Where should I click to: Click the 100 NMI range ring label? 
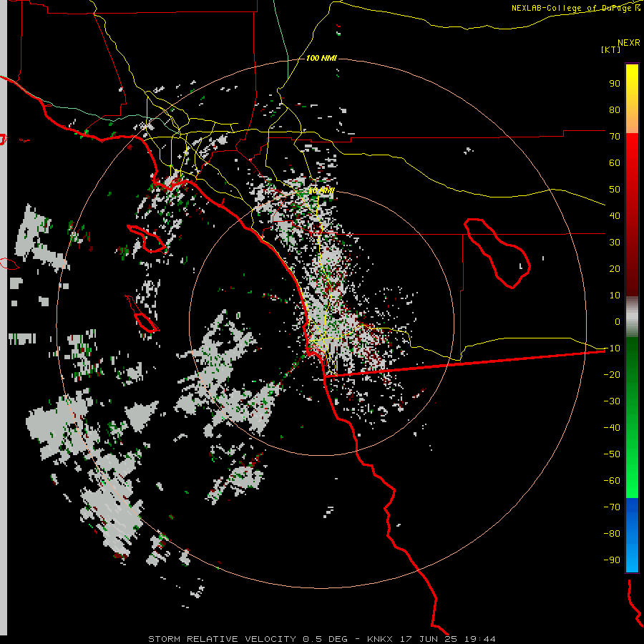click(321, 58)
